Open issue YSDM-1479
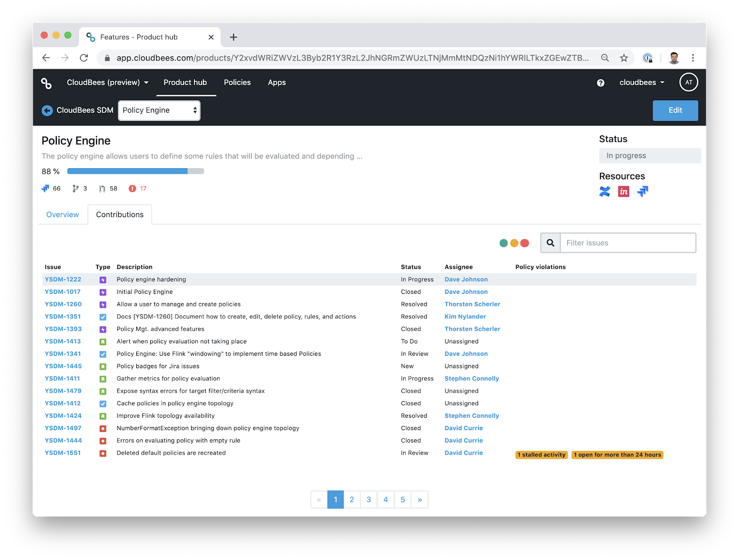739x560 pixels. pos(63,391)
